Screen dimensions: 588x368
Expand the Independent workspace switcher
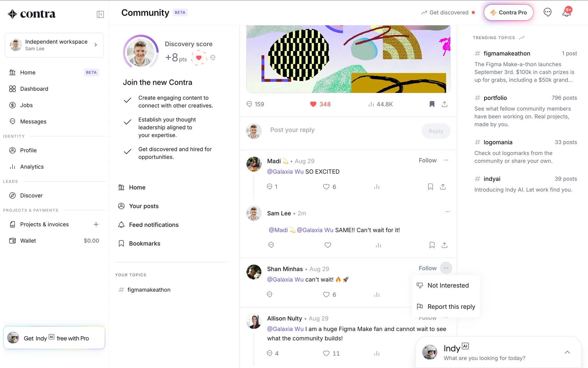tap(54, 45)
